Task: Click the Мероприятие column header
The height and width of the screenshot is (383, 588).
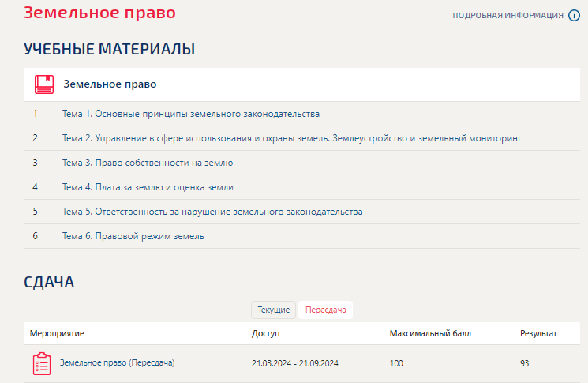Action: coord(57,333)
